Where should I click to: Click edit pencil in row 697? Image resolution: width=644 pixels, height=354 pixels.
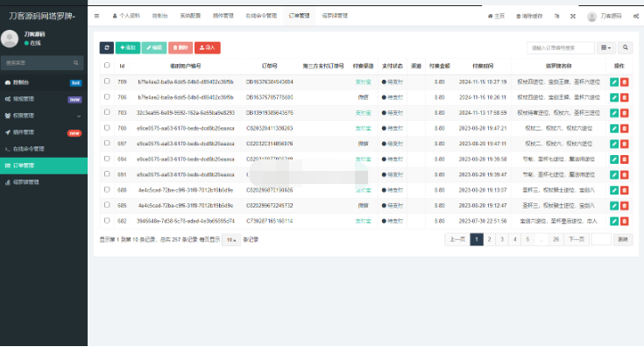point(614,144)
